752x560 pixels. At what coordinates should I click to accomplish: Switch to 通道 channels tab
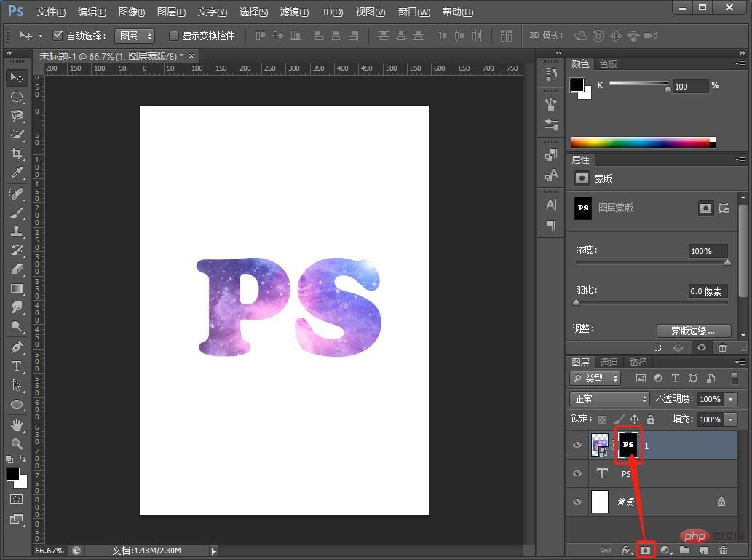[609, 363]
